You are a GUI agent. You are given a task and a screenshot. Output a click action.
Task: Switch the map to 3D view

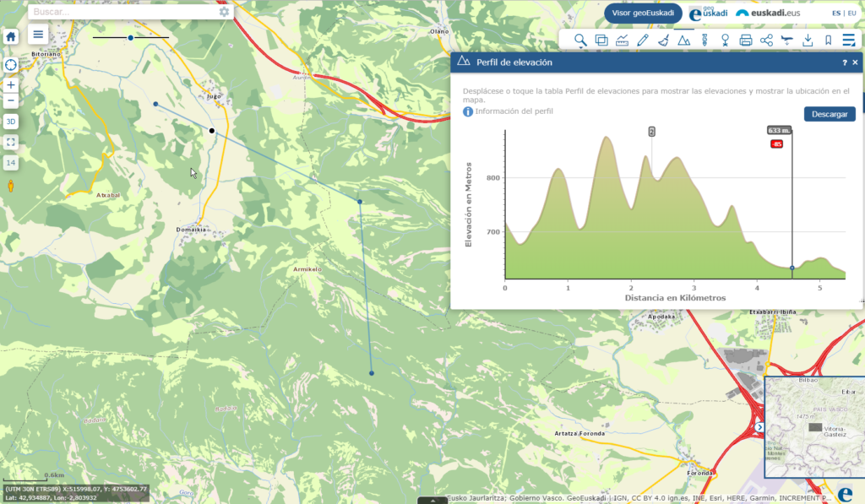(10, 122)
